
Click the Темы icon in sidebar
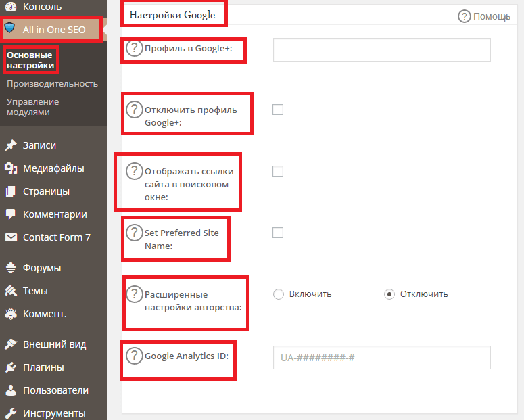[x=11, y=291]
